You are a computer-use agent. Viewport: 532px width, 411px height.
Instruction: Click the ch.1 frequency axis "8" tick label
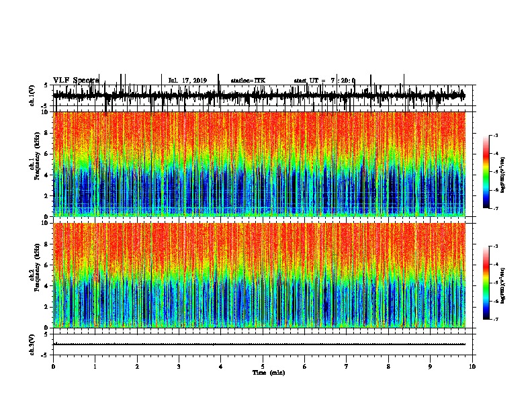(47, 133)
